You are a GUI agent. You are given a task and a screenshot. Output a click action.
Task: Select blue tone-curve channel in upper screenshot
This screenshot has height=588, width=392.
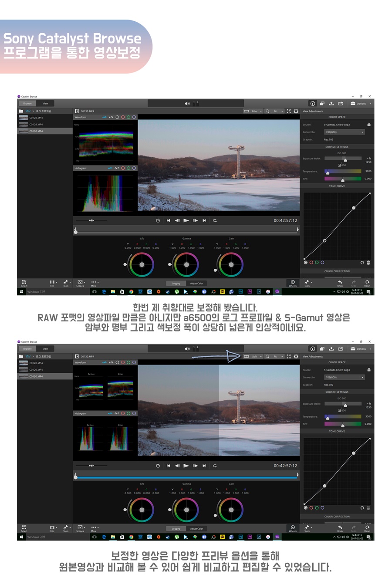(x=322, y=263)
